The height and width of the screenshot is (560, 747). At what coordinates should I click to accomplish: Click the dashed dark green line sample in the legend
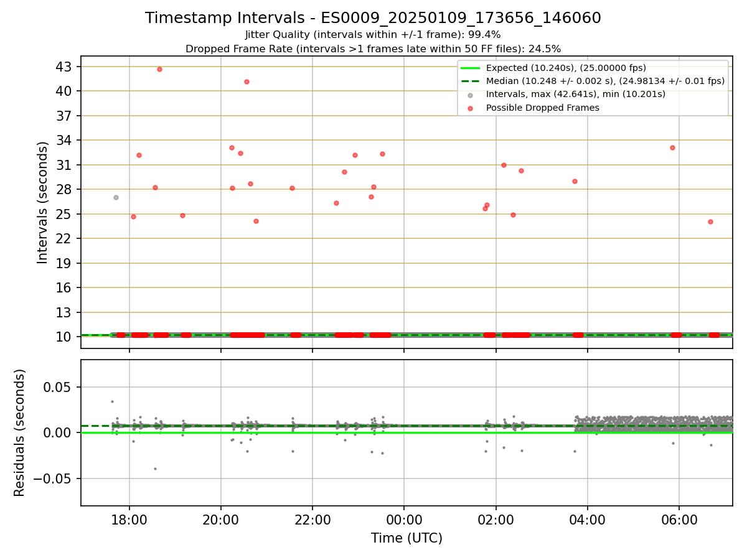(x=470, y=81)
